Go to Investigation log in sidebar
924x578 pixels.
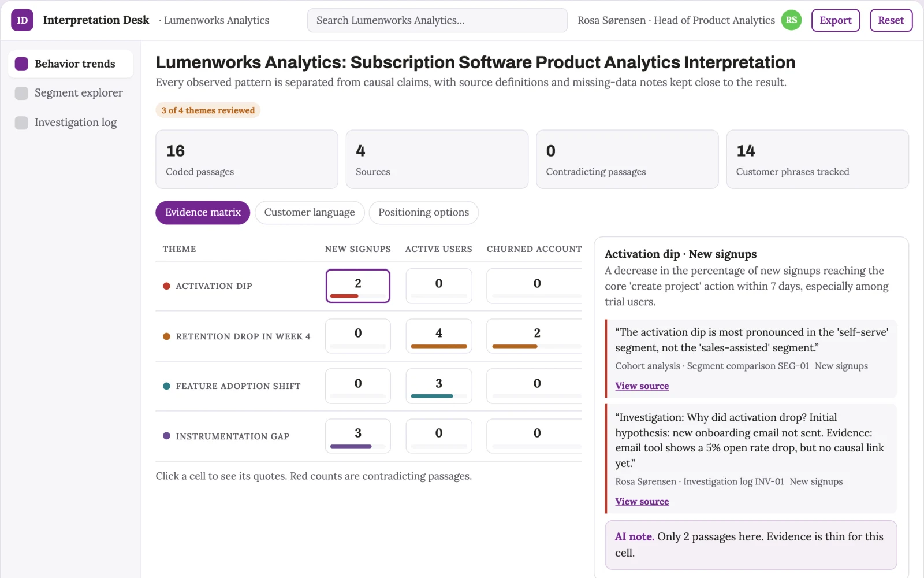click(70, 123)
